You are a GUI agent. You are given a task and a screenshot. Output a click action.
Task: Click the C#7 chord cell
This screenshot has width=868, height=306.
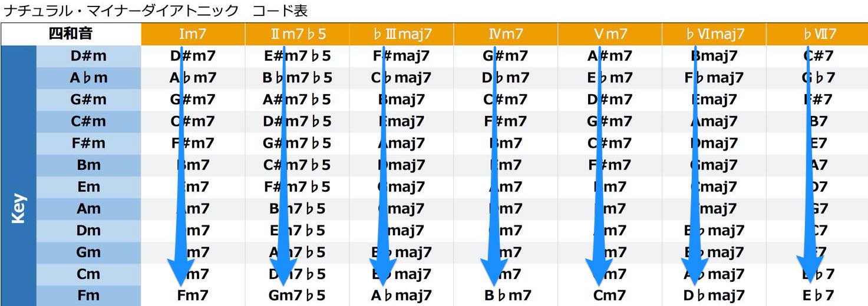pos(819,56)
